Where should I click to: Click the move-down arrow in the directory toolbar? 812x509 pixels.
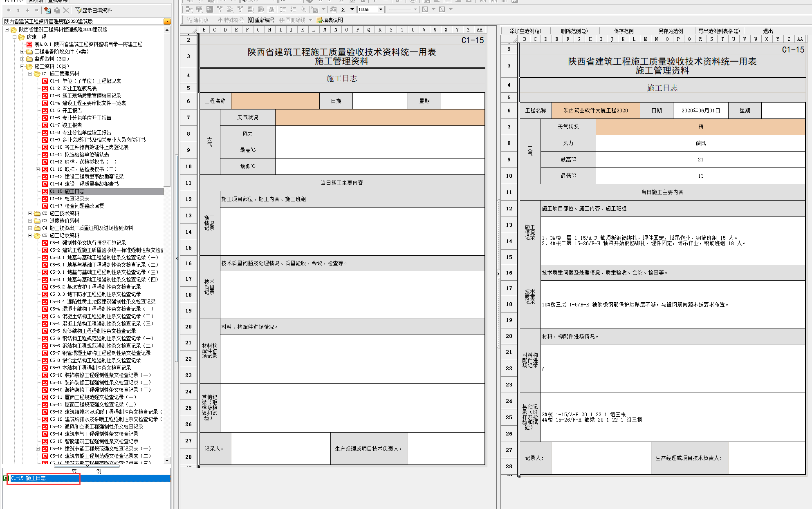(x=27, y=10)
